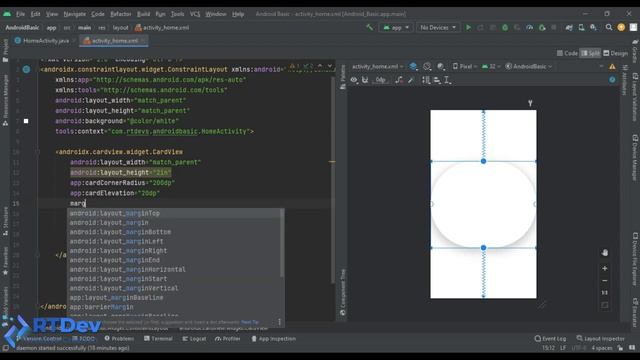The width and height of the screenshot is (640, 360).
Task: Zoom in the design preview
Action: 604,269
